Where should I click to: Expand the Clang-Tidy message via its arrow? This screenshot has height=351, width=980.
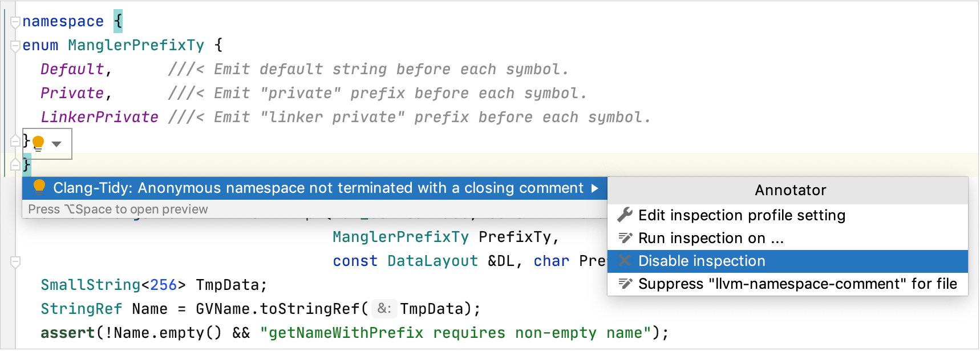[x=595, y=188]
